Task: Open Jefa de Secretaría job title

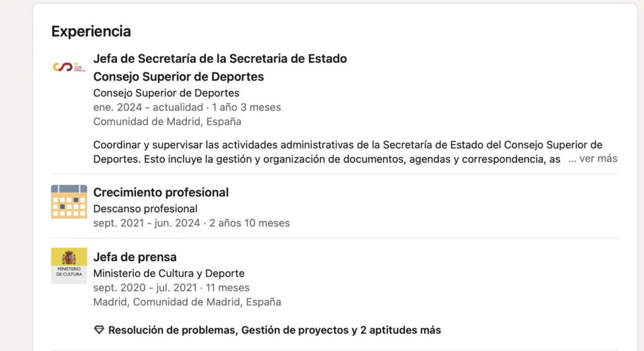Action: click(220, 58)
